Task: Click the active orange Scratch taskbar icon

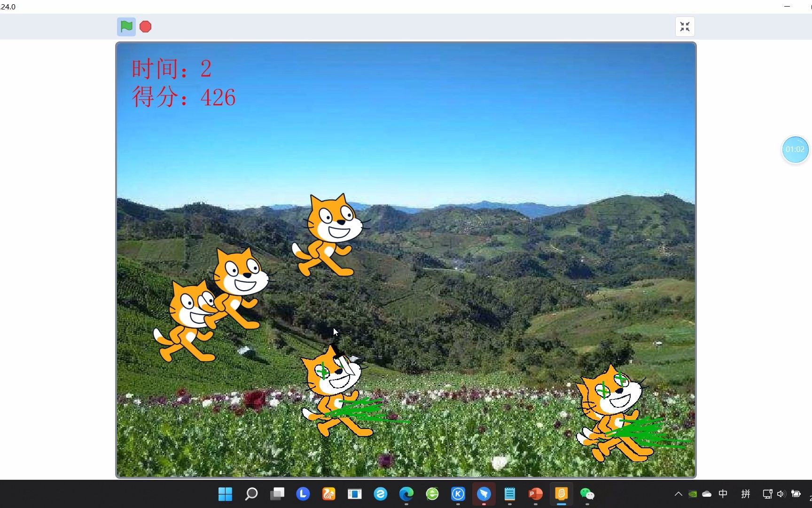Action: [562, 494]
